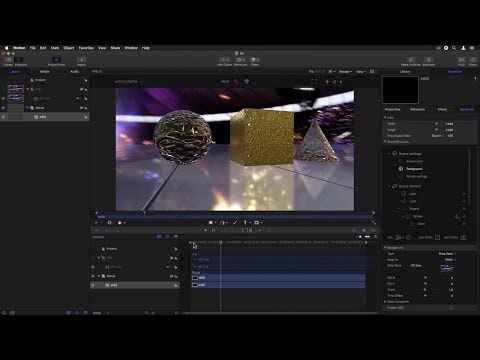Click the expand arrow at canvas toolbar right

pyautogui.click(x=374, y=223)
